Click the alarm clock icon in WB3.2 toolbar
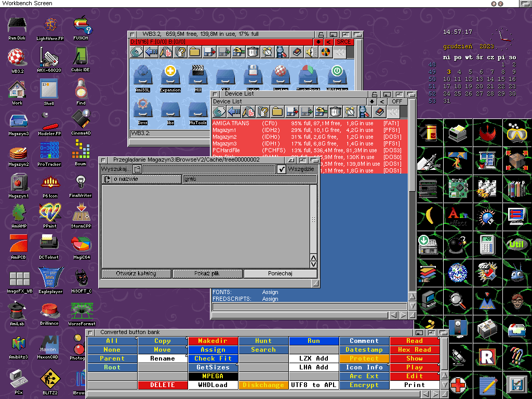 [x=268, y=52]
